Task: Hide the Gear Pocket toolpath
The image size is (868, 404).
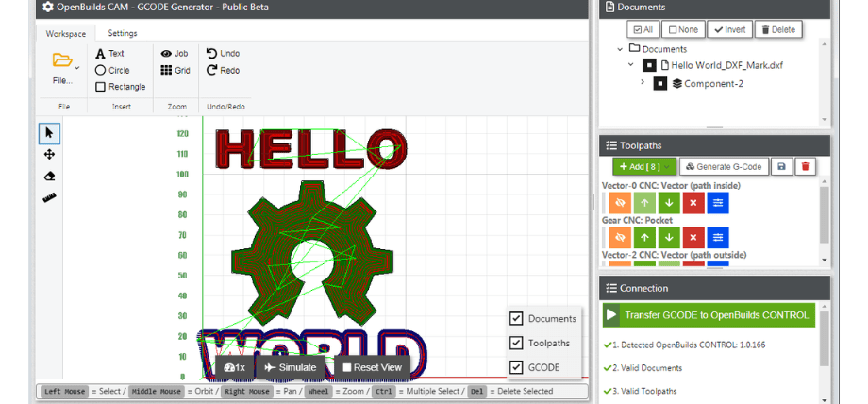Action: tap(620, 238)
